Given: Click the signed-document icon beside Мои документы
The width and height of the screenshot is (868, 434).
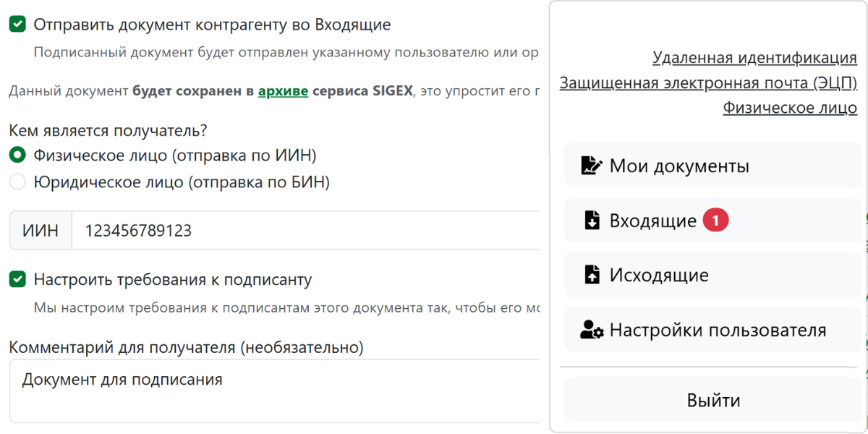Looking at the screenshot, I should click(592, 166).
